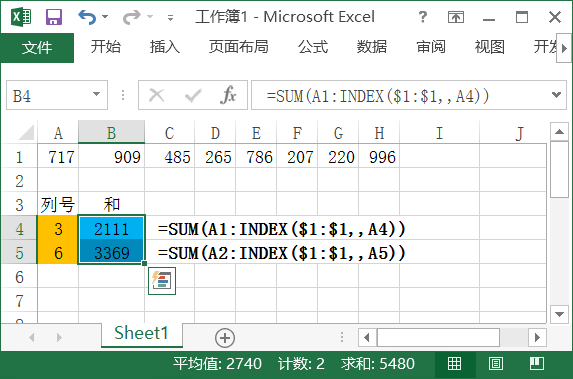Select the 列号 header cell
This screenshot has height=379, width=573.
tap(58, 204)
